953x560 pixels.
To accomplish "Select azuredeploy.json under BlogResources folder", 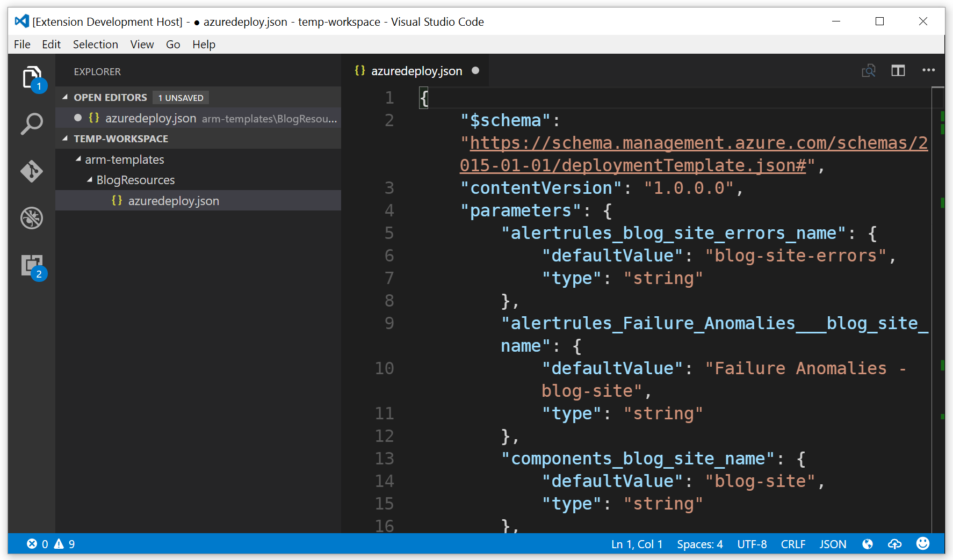I will tap(198, 201).
